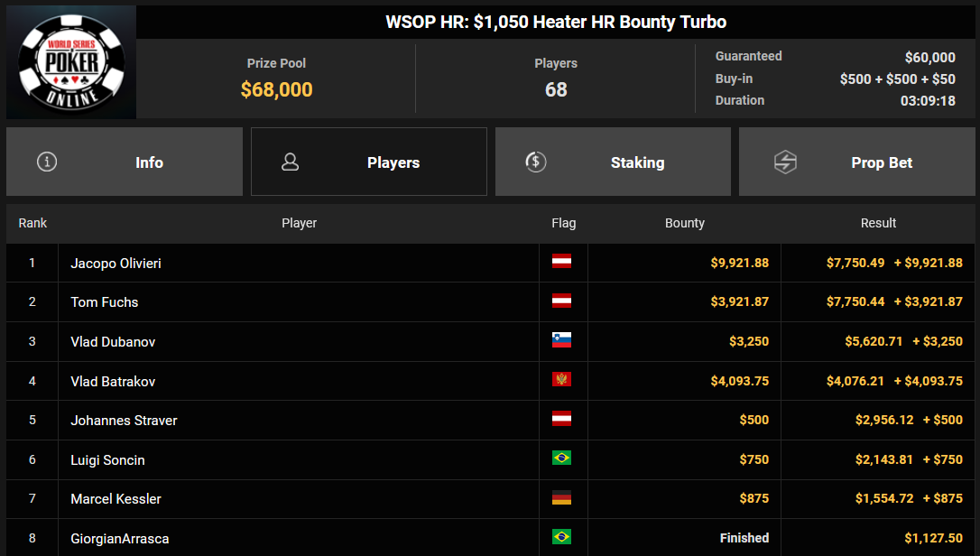Open player Tom Fuchs' row

point(491,302)
